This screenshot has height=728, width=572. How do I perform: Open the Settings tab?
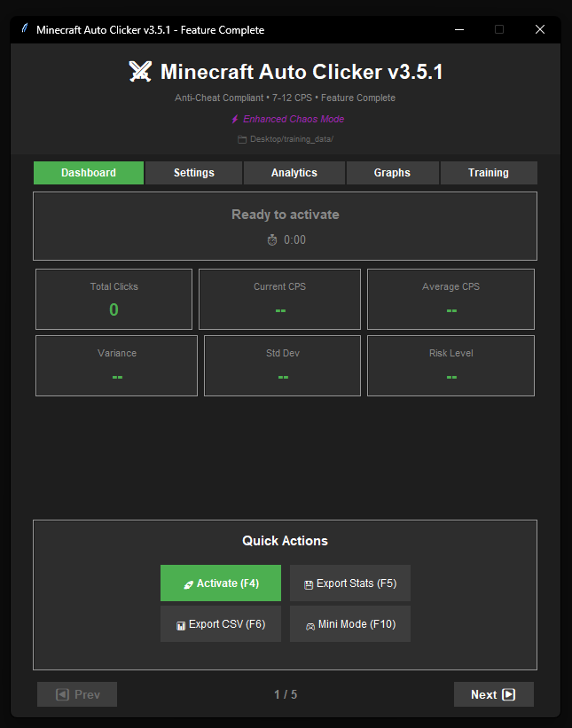tap(193, 173)
